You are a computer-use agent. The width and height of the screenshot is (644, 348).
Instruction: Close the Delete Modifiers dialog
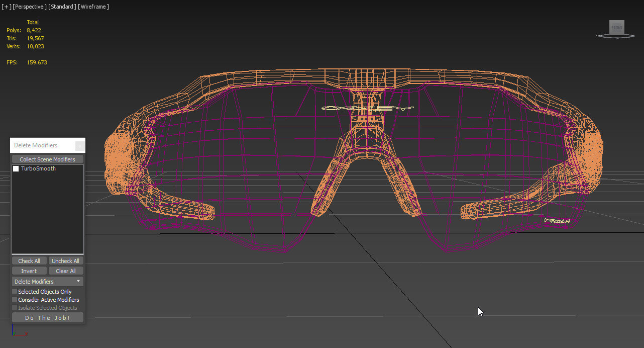(x=79, y=146)
